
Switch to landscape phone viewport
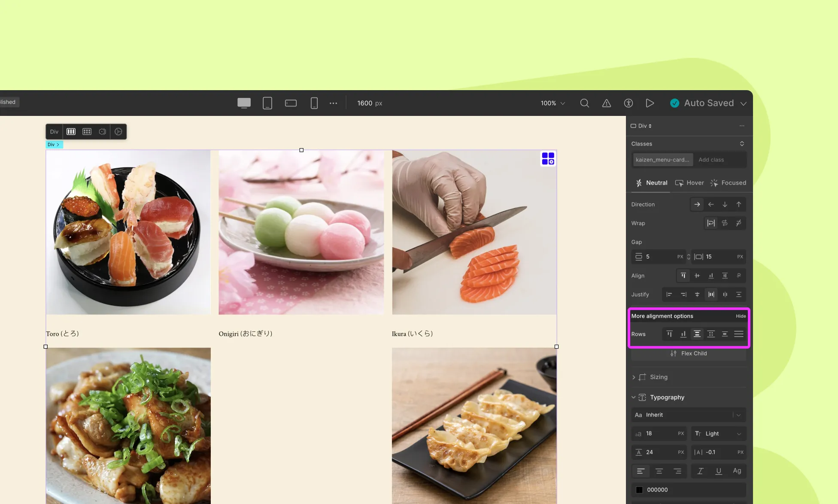click(x=291, y=103)
